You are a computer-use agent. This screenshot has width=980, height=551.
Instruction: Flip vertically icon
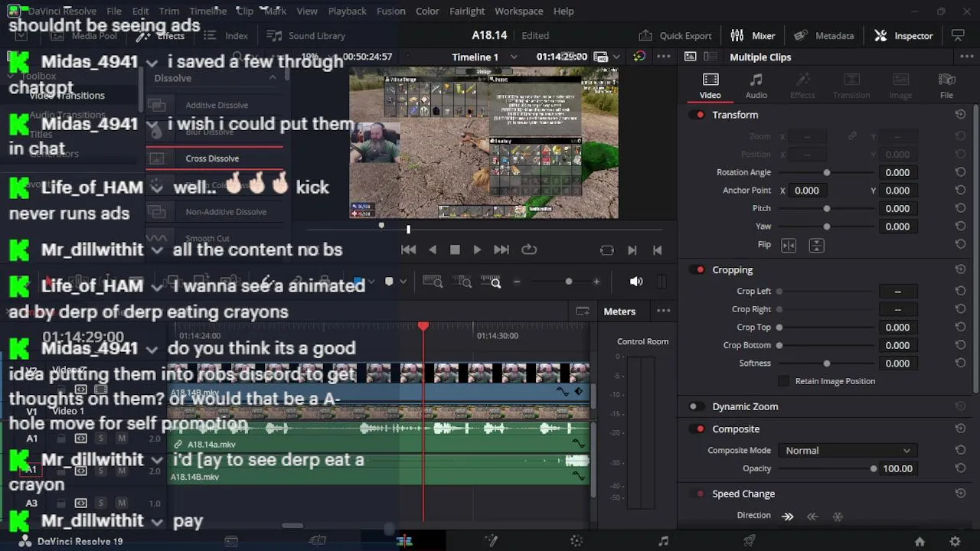click(x=816, y=245)
